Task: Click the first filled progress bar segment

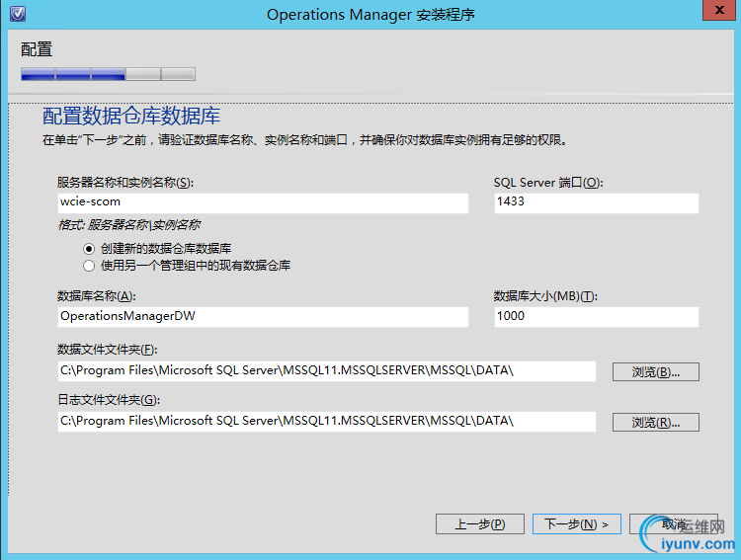Action: click(38, 74)
